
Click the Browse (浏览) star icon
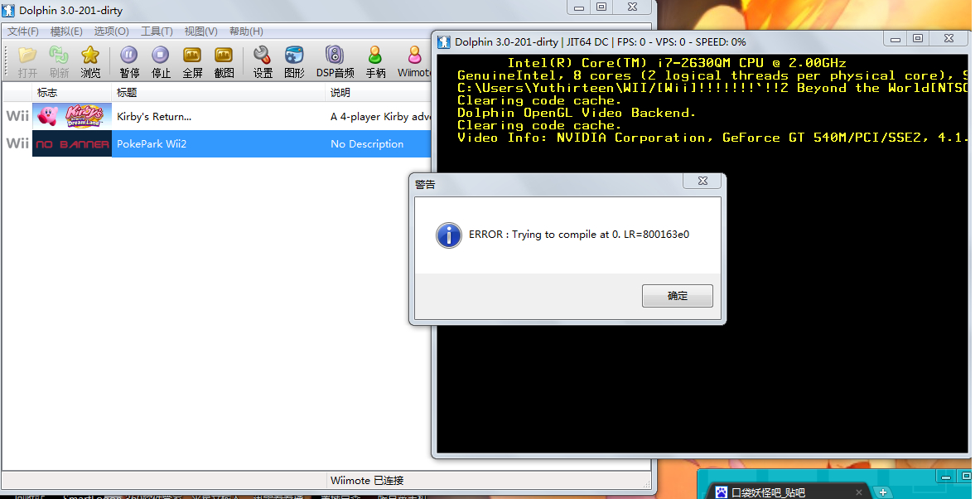click(x=90, y=61)
